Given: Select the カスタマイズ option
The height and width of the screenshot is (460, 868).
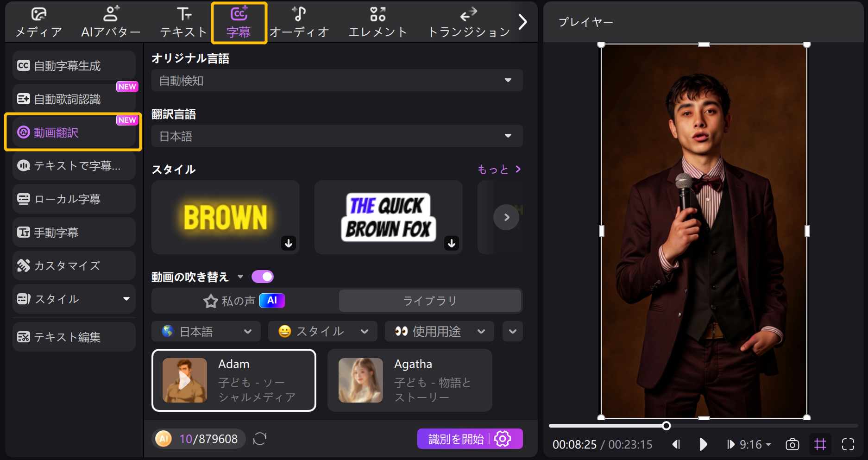Looking at the screenshot, I should [x=66, y=265].
